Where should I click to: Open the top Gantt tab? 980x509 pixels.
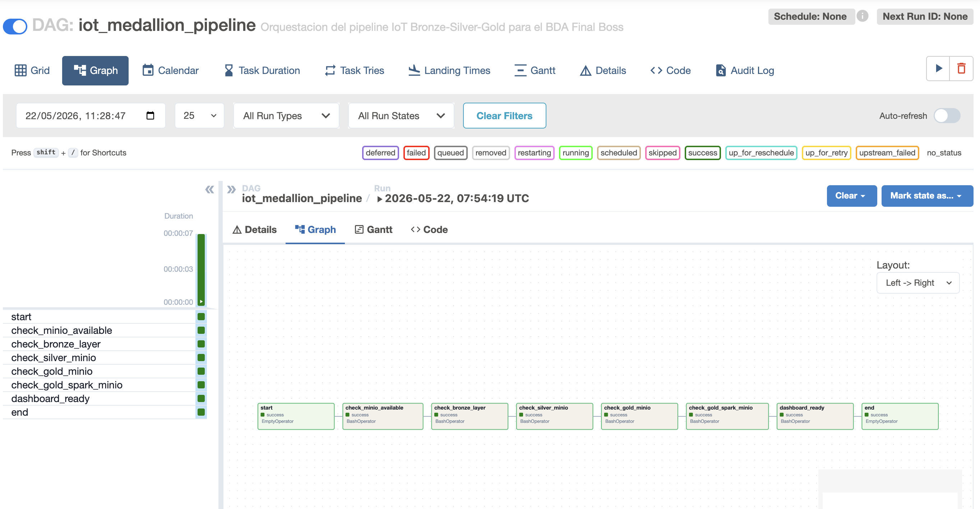[x=535, y=70]
